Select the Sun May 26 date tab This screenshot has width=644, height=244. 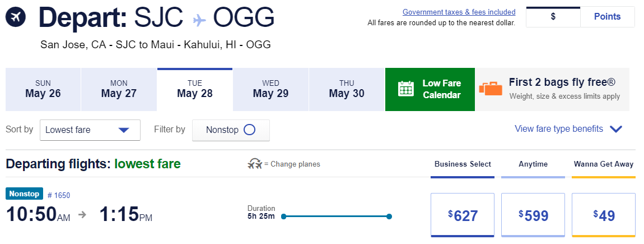click(43, 89)
